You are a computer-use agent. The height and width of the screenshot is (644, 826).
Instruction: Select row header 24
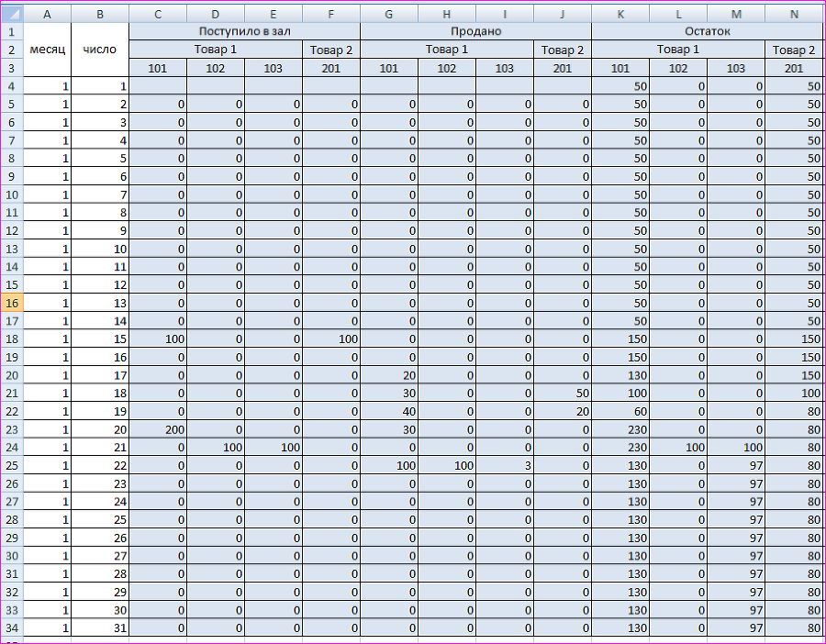click(x=12, y=448)
